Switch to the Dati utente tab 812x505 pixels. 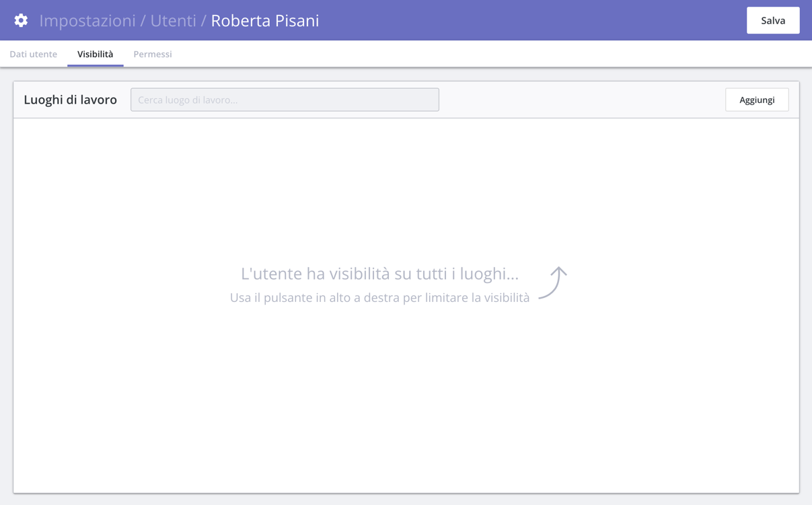[34, 54]
